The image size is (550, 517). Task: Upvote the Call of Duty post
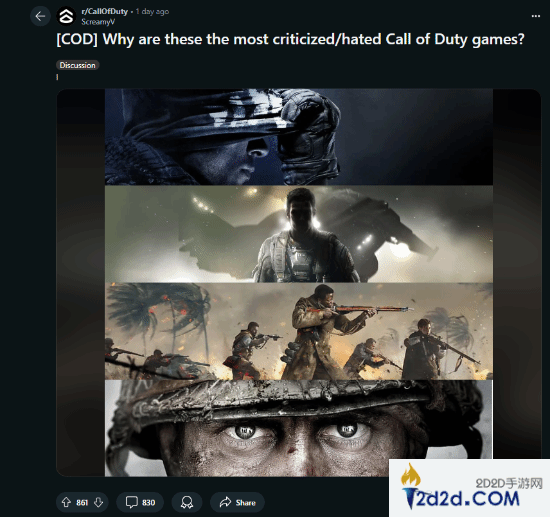click(x=66, y=502)
